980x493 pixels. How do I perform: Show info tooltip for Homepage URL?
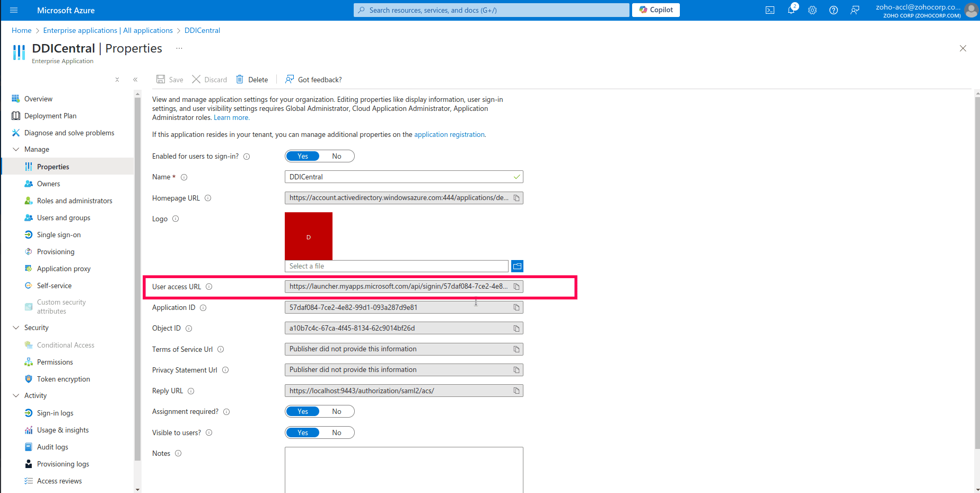208,198
